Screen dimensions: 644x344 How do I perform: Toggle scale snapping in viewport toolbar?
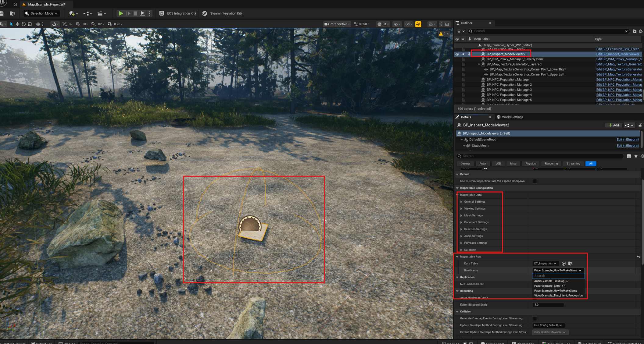coord(110,24)
